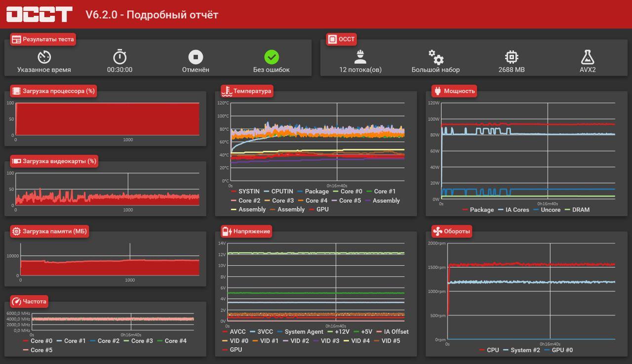
Task: Select the Температура panel header
Action: coord(246,91)
